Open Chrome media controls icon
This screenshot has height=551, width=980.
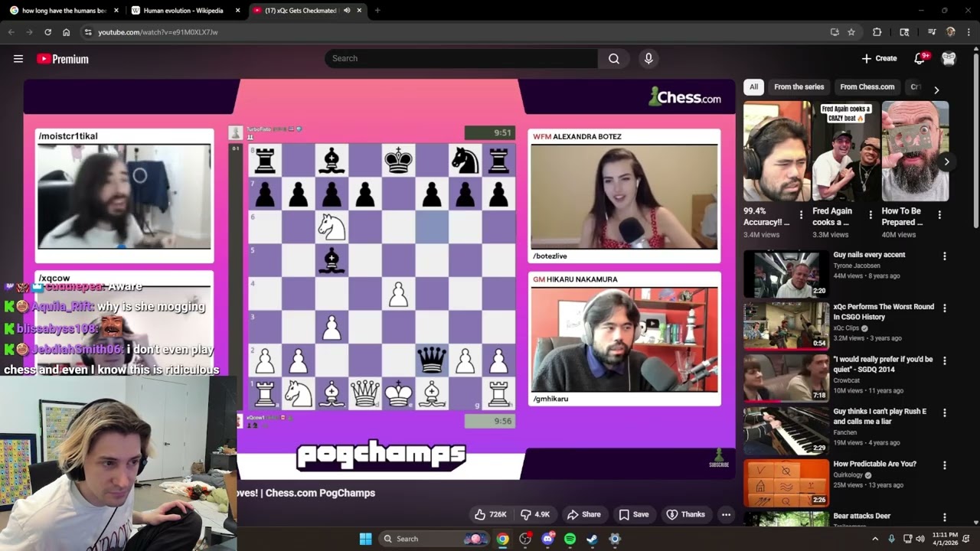coord(932,32)
